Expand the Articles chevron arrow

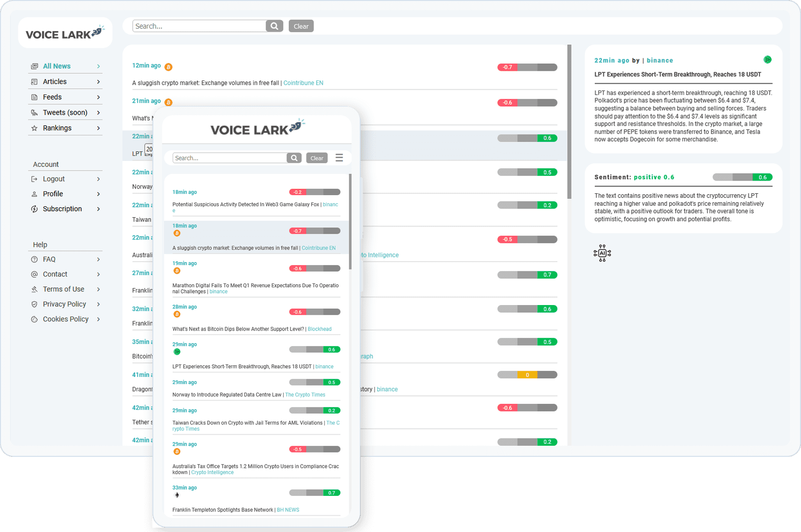[x=98, y=82]
